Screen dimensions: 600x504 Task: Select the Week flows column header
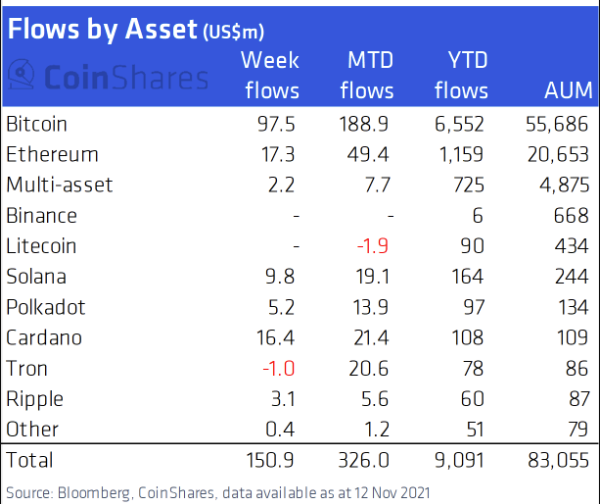271,75
